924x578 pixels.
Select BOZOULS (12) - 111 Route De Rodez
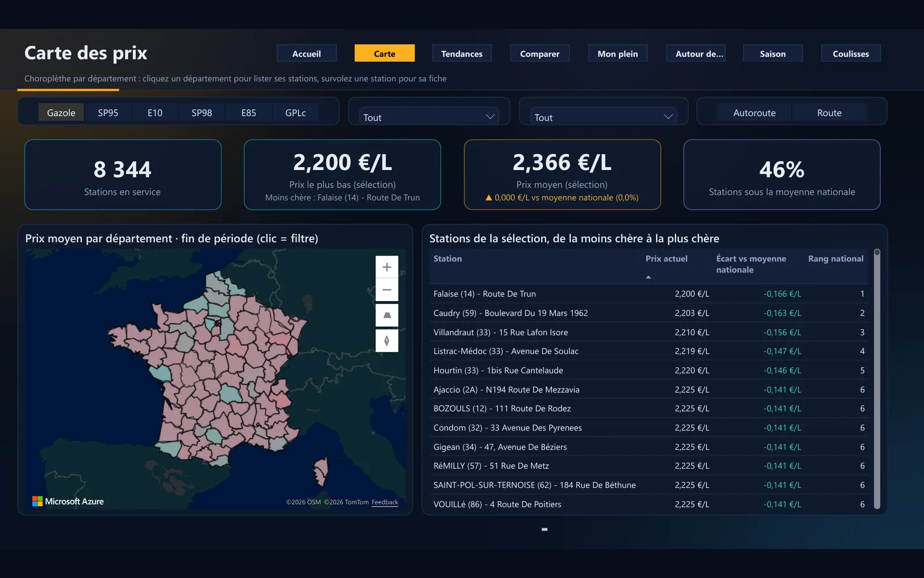coord(649,408)
